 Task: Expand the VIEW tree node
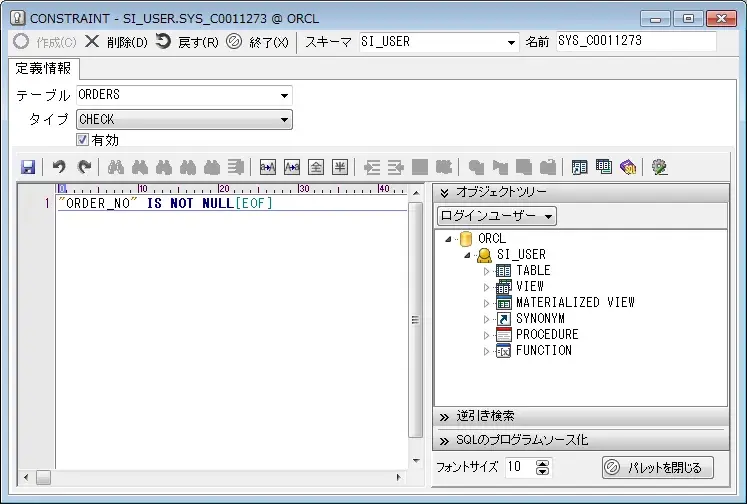click(x=486, y=287)
